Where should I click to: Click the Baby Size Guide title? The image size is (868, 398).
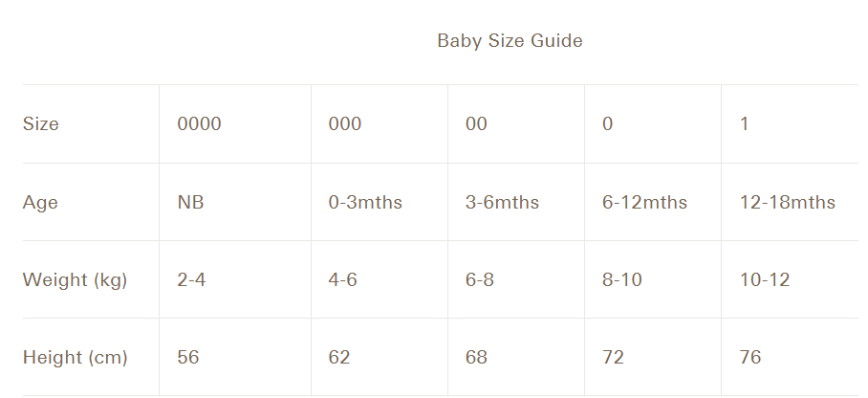pyautogui.click(x=510, y=41)
